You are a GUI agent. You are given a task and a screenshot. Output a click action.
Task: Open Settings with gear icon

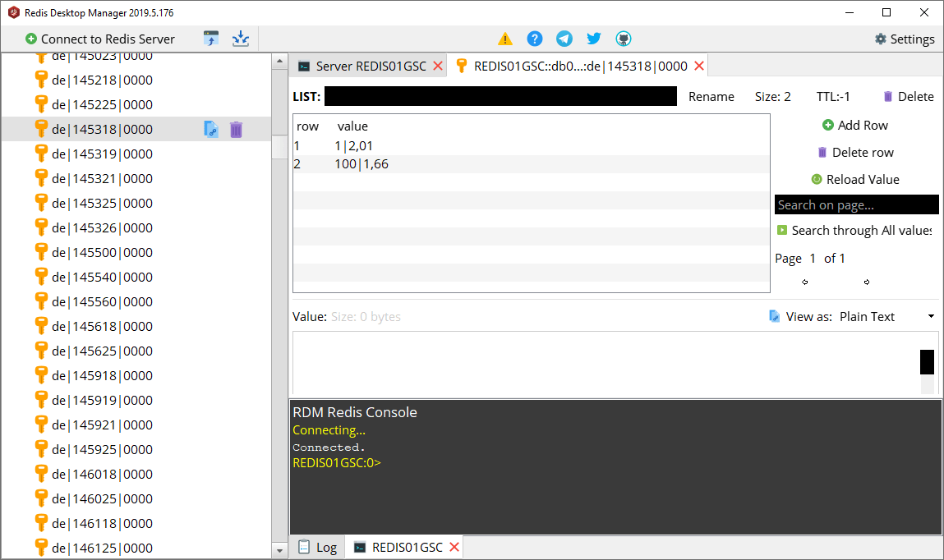click(905, 39)
